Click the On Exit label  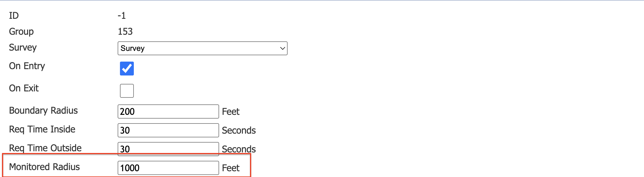coord(24,88)
